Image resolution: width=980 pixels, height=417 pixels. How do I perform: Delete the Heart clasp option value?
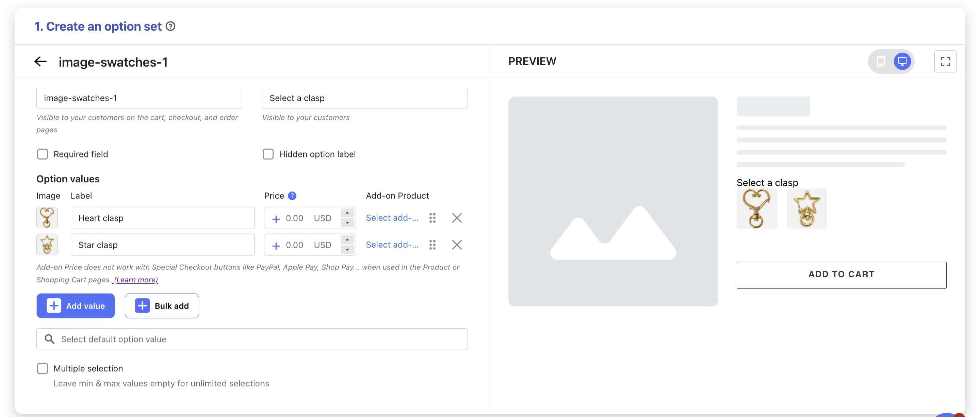pyautogui.click(x=457, y=218)
